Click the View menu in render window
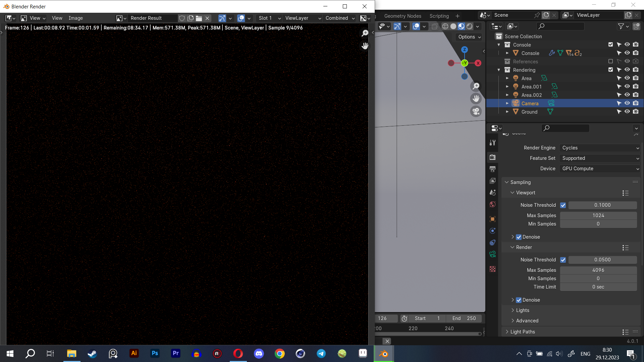 [x=57, y=18]
